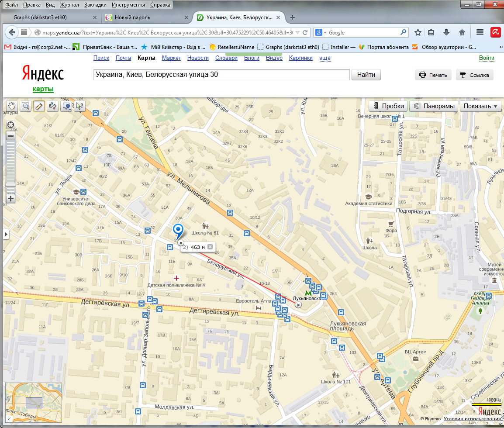The height and width of the screenshot is (428, 504).
Task: Toggle the Пробки traffic layer
Action: (x=388, y=106)
